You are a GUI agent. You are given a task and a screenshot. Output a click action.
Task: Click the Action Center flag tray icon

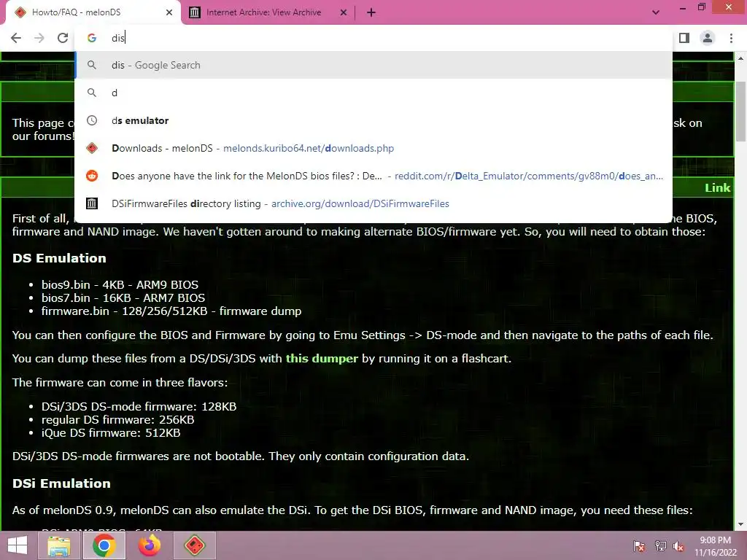pyautogui.click(x=639, y=546)
